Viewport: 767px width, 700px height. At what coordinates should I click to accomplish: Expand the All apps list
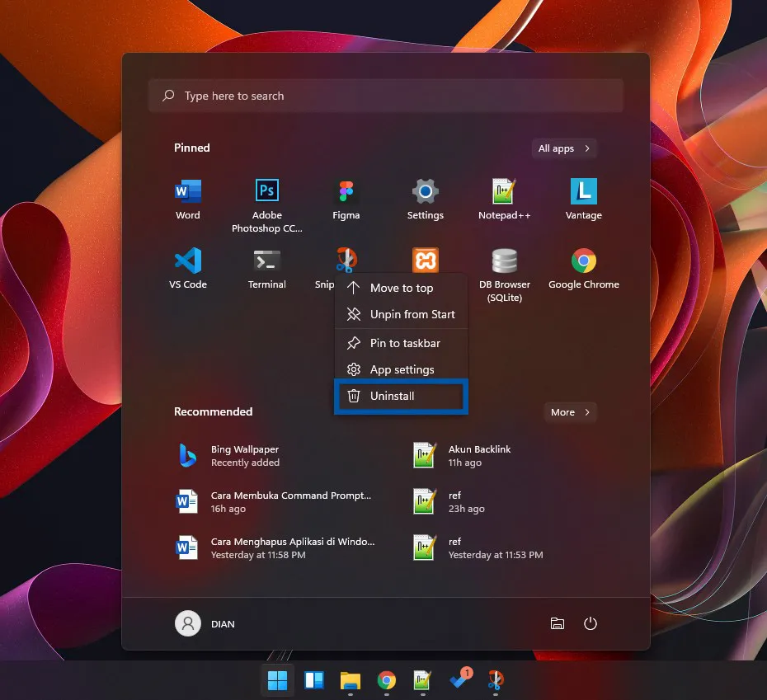pos(562,148)
